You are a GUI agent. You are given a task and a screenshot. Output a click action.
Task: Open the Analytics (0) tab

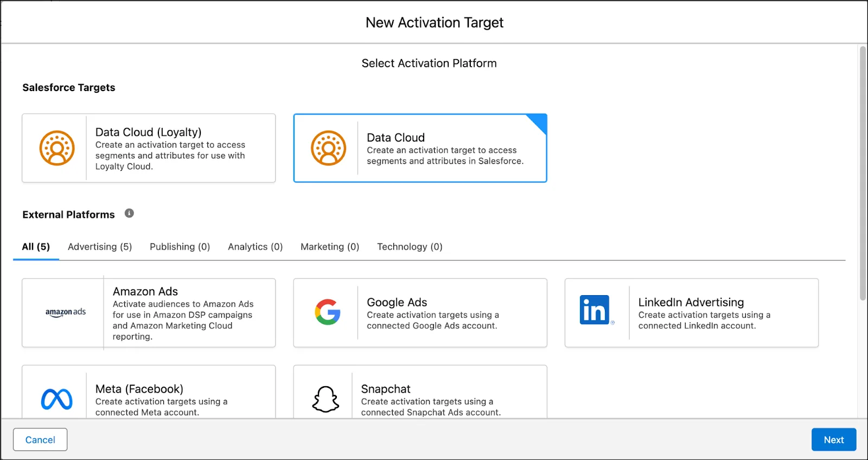click(x=255, y=247)
